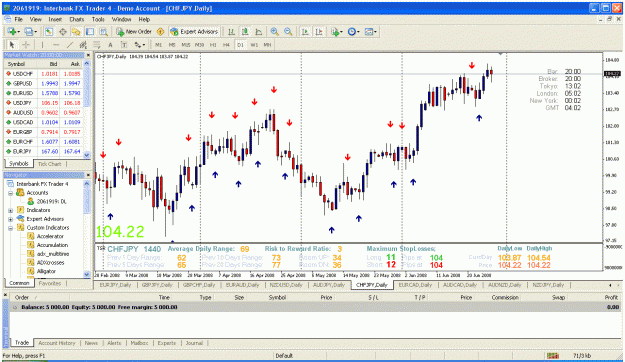This screenshot has height=362, width=625.
Task: Show the Terminal window via toolbar icon
Action: [x=90, y=31]
